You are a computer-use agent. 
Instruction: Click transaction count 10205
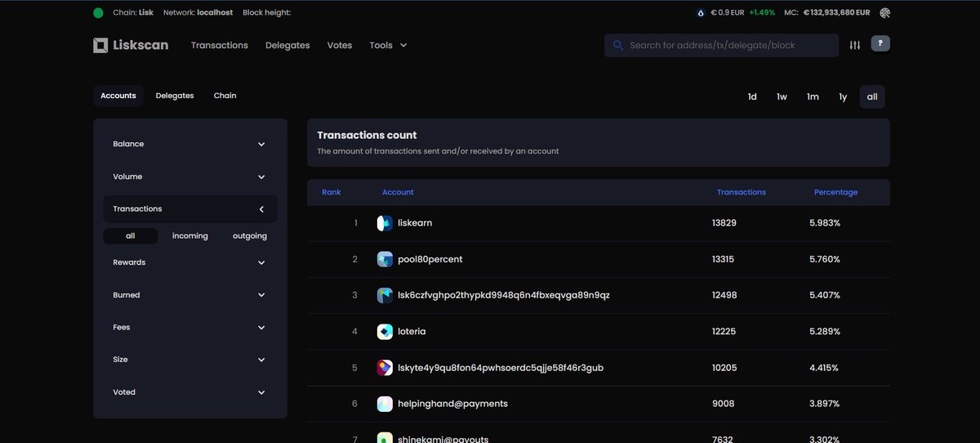[724, 368]
